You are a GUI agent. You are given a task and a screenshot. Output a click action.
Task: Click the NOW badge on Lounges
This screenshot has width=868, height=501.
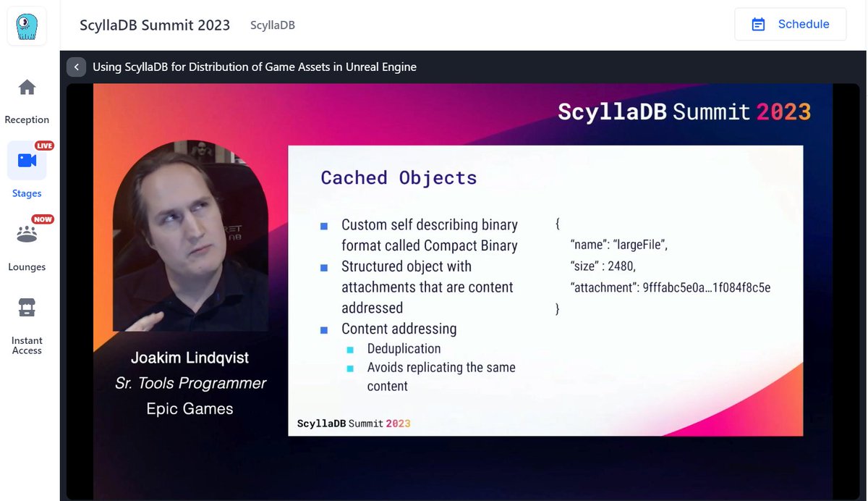pos(43,219)
